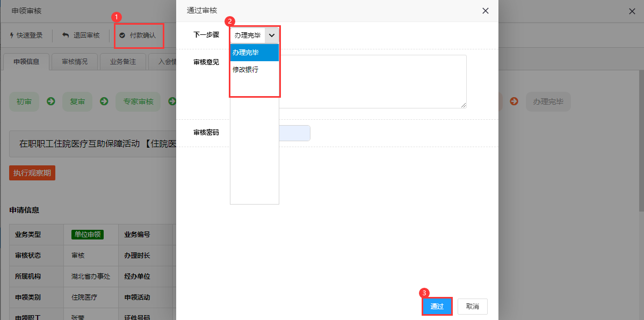The height and width of the screenshot is (320, 644).
Task: Click the 审核密码 input field
Action: point(294,133)
